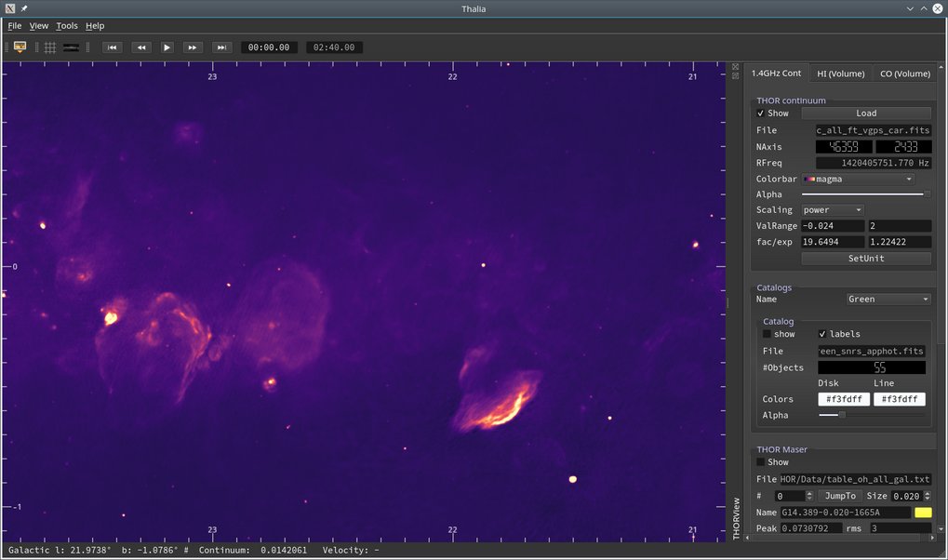Enable Show for THOR Maser

[x=761, y=462]
